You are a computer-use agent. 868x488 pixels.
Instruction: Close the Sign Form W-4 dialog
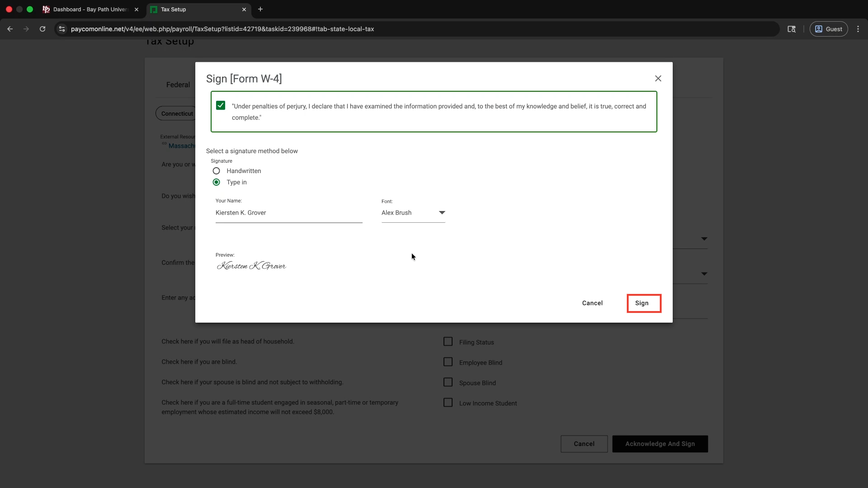click(x=658, y=79)
